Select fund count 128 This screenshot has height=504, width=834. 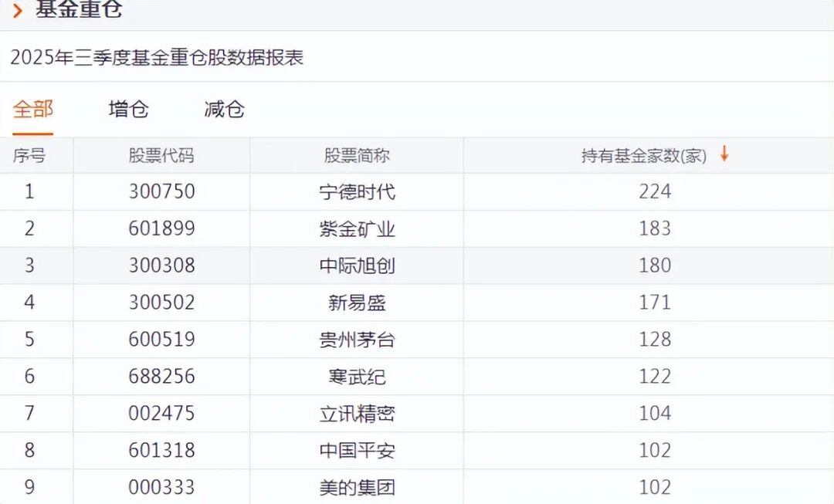click(655, 339)
